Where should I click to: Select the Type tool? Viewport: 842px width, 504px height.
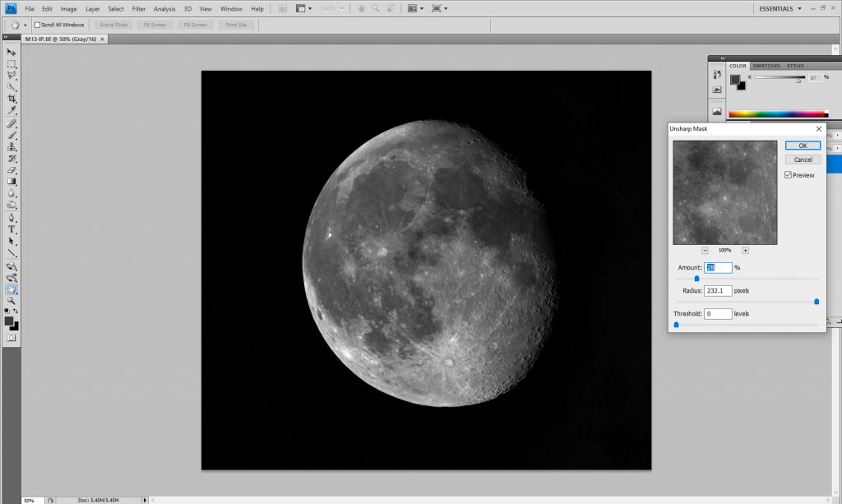(x=12, y=229)
